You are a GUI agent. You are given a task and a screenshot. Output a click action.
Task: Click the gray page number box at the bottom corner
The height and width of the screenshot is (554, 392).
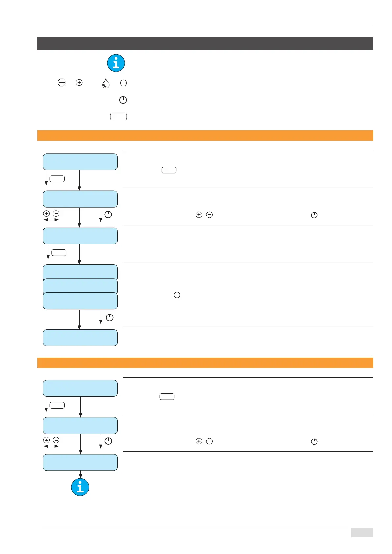(x=362, y=533)
